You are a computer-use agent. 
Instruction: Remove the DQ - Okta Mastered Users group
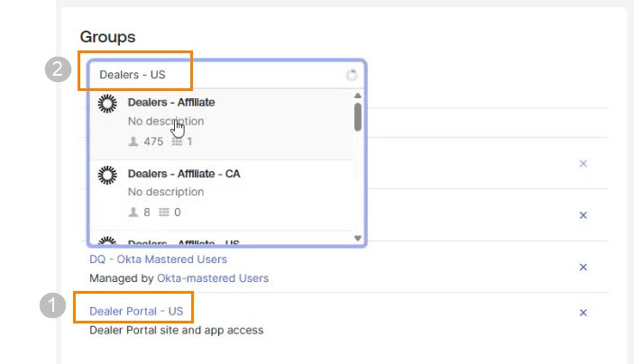click(583, 268)
